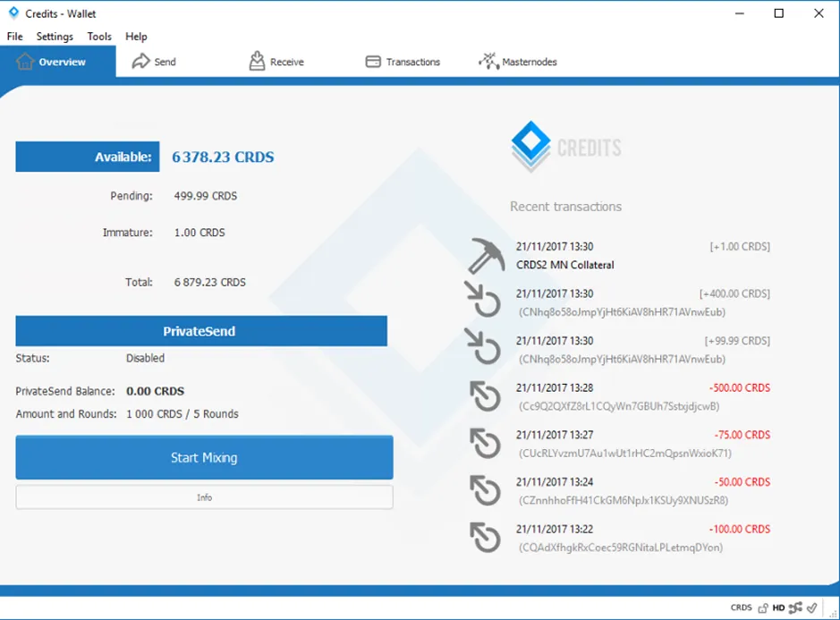Select the CRDS2 MN Collateral transaction
Viewport: 840px width, 620px height.
tap(565, 265)
